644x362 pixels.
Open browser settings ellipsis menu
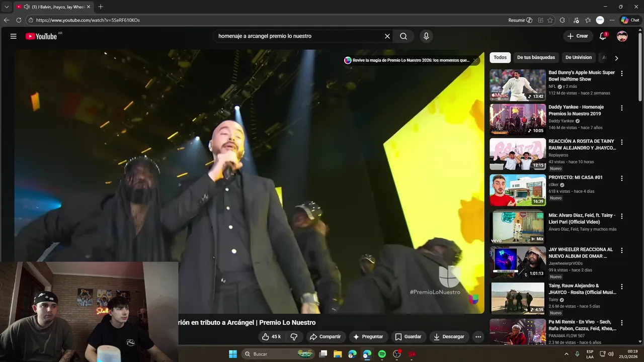pos(612,20)
